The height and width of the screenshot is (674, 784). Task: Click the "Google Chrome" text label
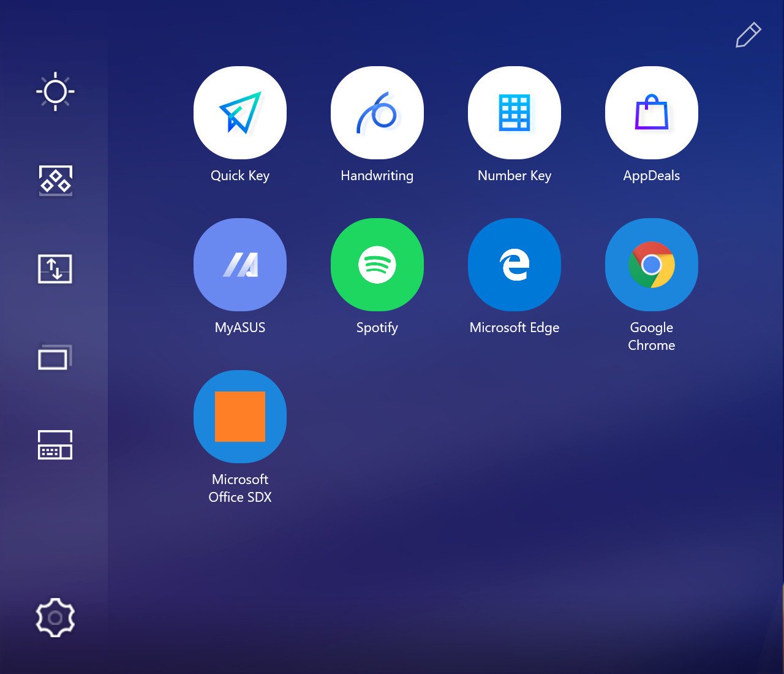(652, 336)
